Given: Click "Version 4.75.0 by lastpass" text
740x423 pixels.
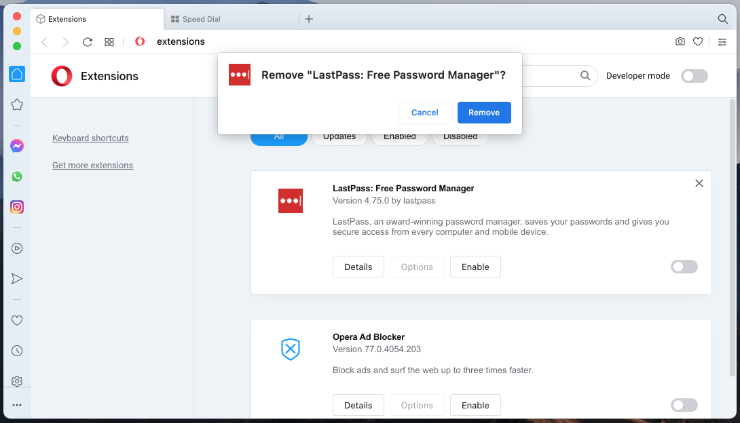Looking at the screenshot, I should [384, 201].
